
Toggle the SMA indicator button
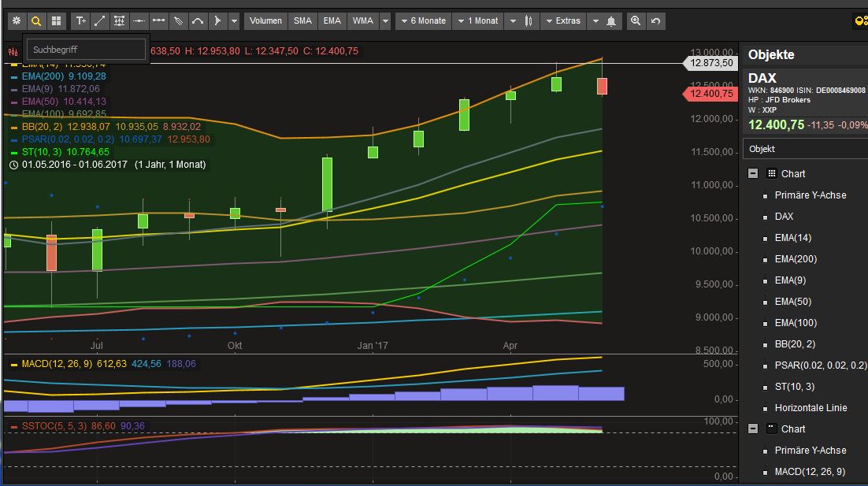(x=302, y=21)
